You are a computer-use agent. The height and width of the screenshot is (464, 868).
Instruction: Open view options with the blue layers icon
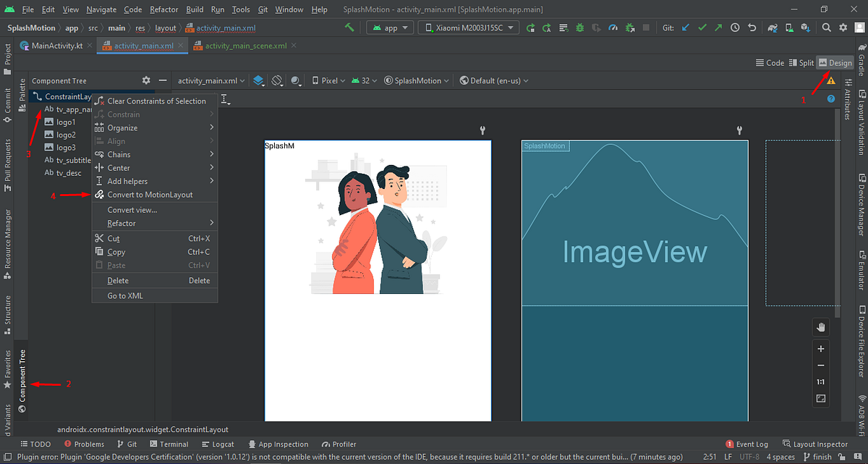[x=259, y=80]
